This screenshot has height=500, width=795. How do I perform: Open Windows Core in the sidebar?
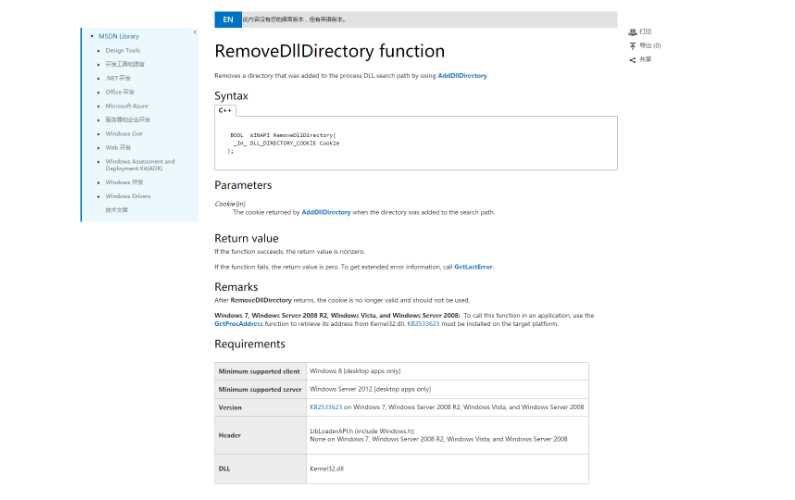124,133
